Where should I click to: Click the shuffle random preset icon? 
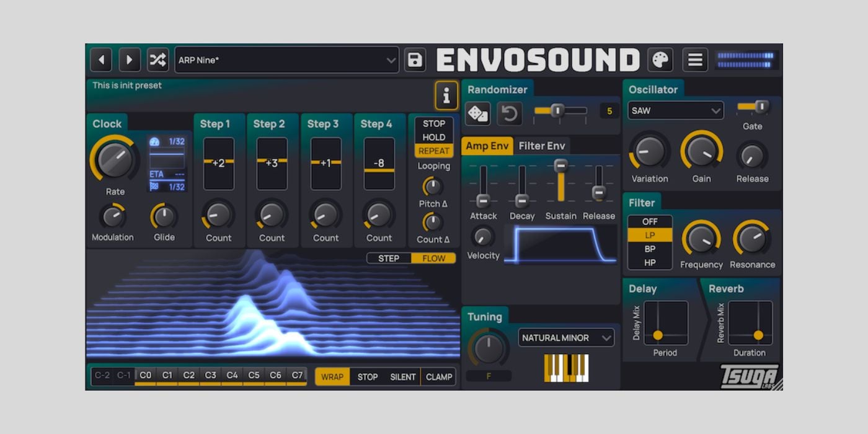(157, 60)
